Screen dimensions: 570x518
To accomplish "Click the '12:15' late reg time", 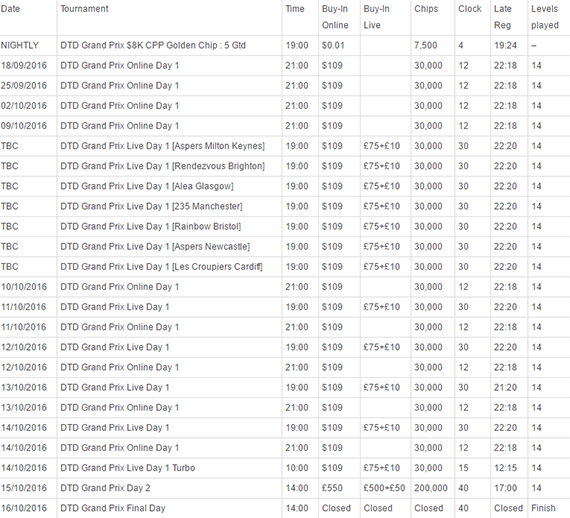I will tap(505, 468).
